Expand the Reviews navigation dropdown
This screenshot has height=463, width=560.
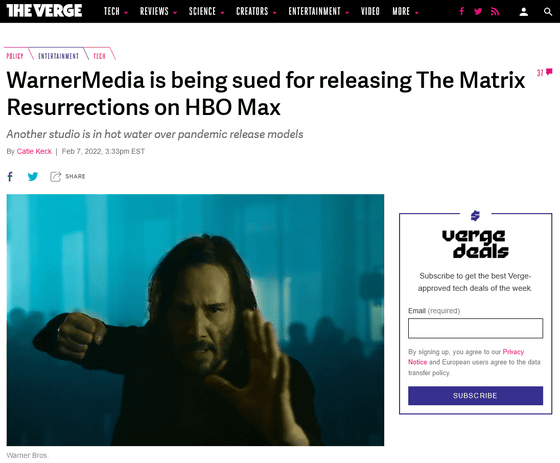click(158, 12)
